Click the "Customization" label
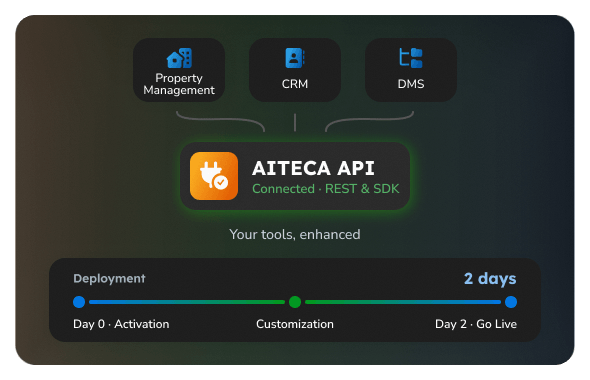This screenshot has height=380, width=590. point(295,324)
